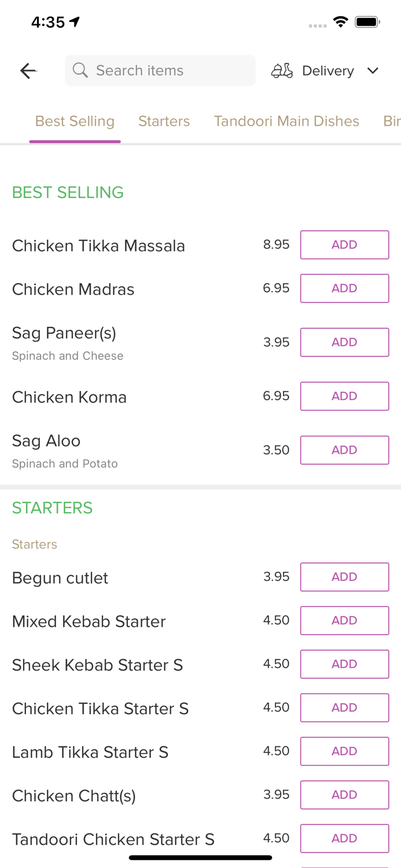Viewport: 401px width, 868px height.
Task: Tap the battery indicator
Action: pos(367,21)
